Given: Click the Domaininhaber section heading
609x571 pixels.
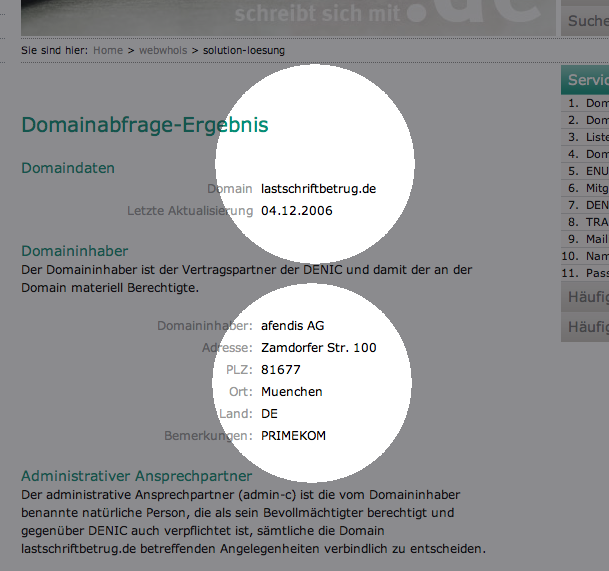Looking at the screenshot, I should (x=75, y=251).
